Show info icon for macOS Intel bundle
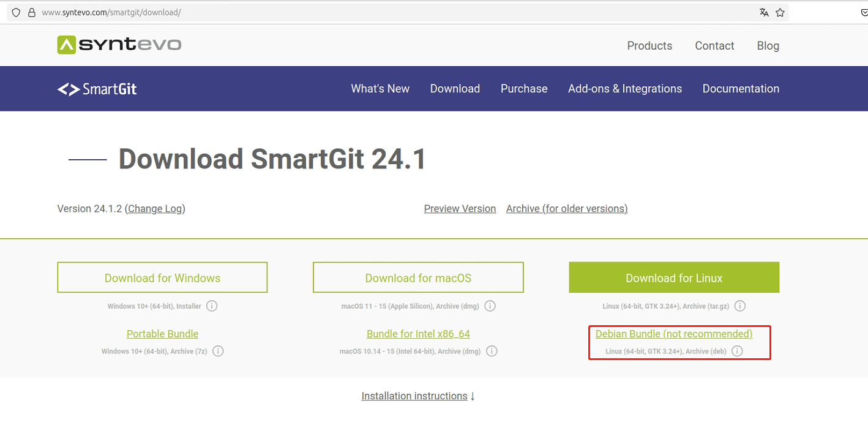Screen dimensions: 868x425 tap(492, 352)
